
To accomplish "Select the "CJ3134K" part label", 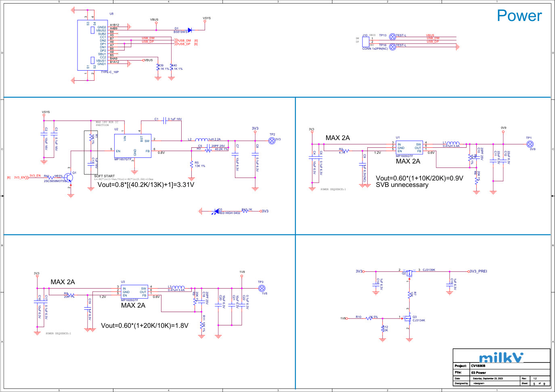I will coord(419,321).
